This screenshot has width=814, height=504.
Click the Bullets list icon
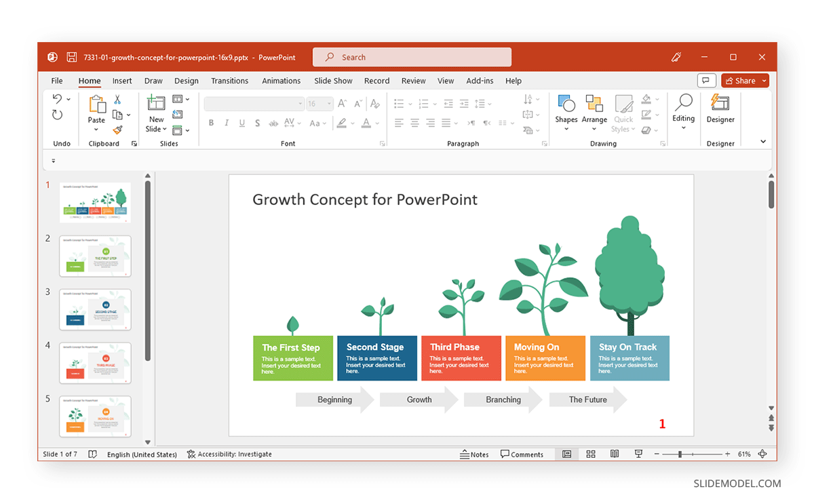399,103
